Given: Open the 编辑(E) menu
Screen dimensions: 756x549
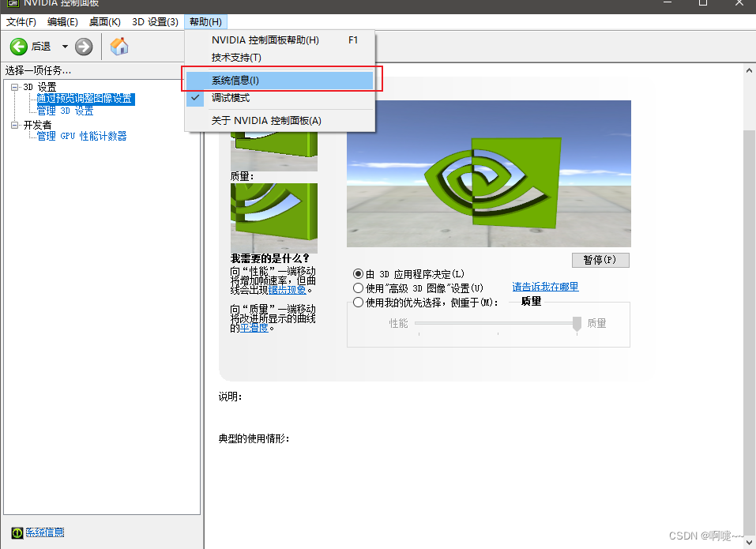Looking at the screenshot, I should tap(62, 22).
